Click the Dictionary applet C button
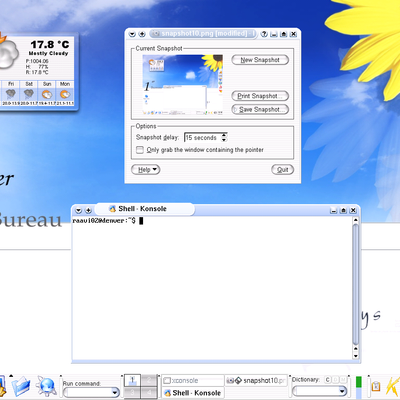 point(327,380)
